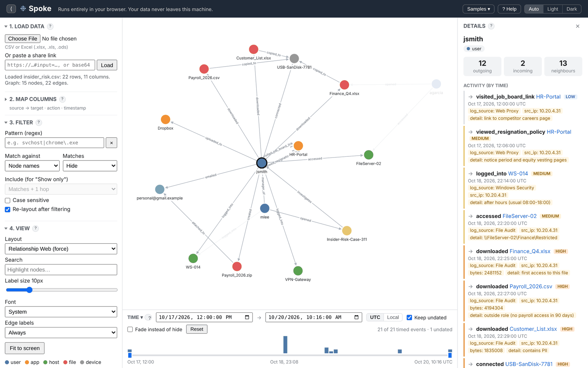Select the jsmith user node
Screen dimensions: 588x368
pos(262,163)
